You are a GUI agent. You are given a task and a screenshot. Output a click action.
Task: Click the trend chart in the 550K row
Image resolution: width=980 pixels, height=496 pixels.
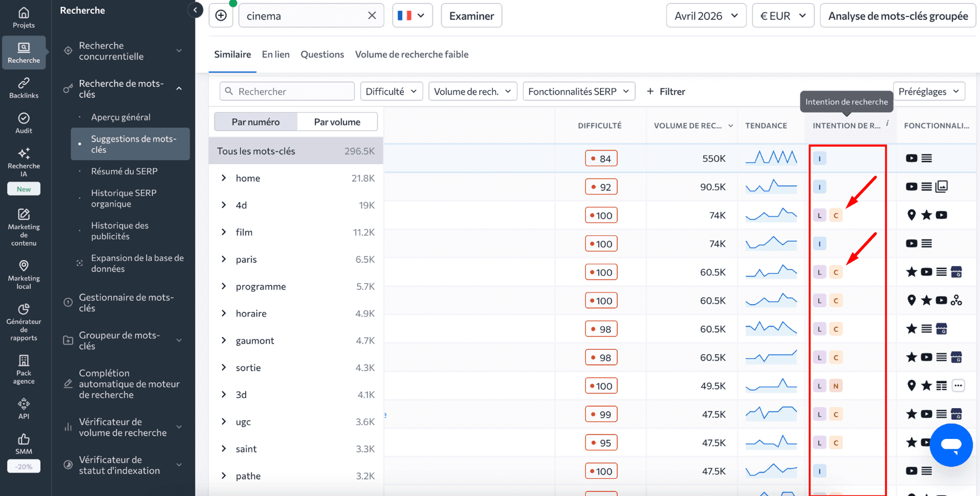(771, 157)
